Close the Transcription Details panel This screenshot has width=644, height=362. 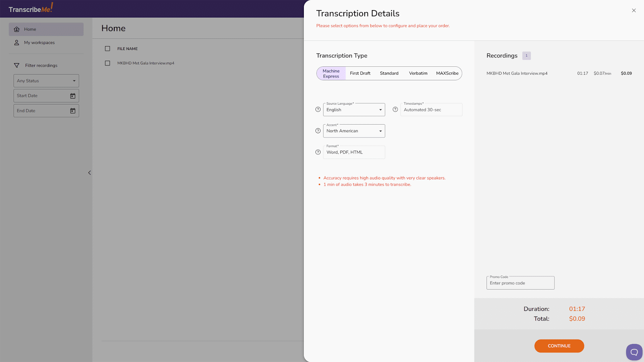634,10
